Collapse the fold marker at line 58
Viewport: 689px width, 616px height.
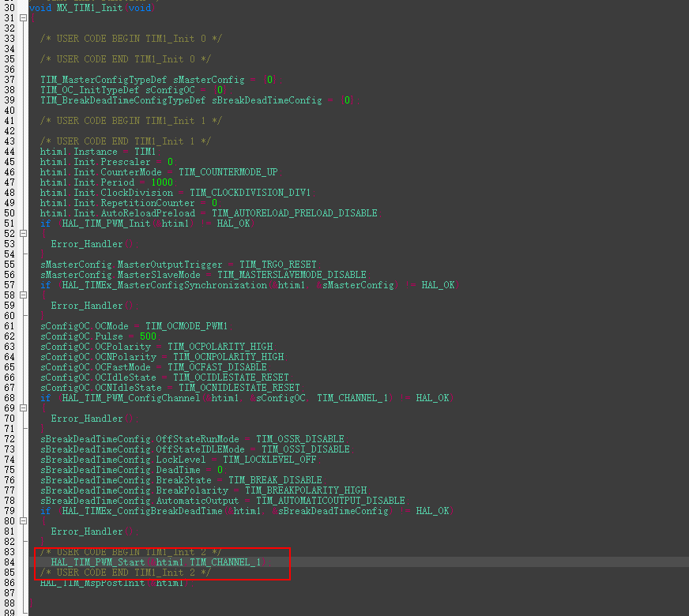[x=23, y=295]
